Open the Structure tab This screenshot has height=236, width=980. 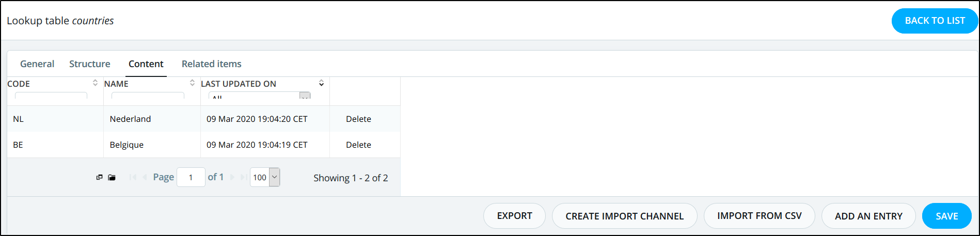[x=90, y=64]
